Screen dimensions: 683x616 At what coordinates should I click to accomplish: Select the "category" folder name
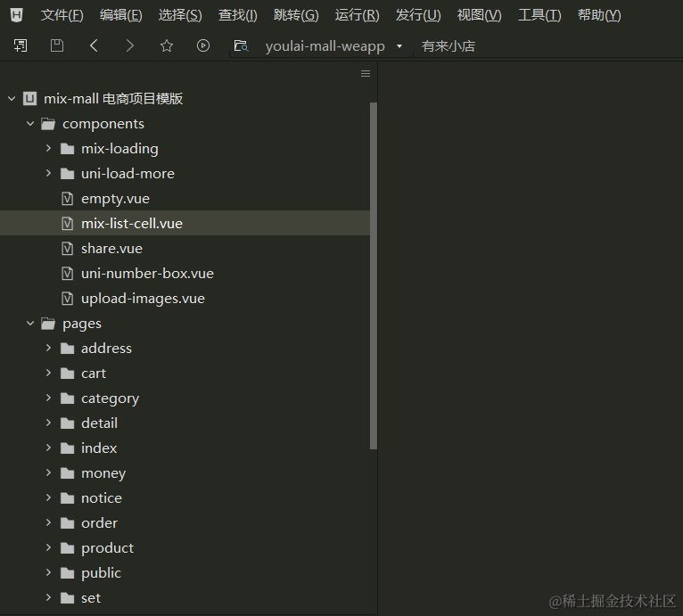pos(110,398)
